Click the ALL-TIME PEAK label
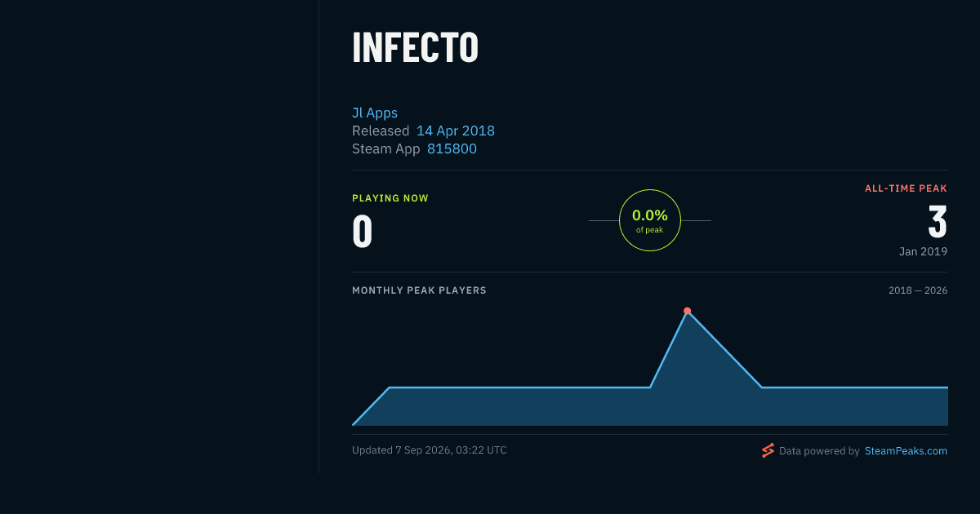Image resolution: width=980 pixels, height=514 pixels. pyautogui.click(x=906, y=188)
